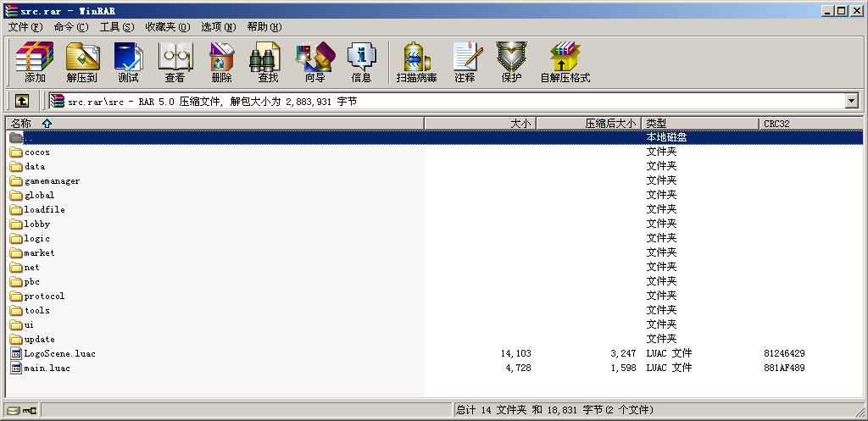868x421 pixels.
Task: Click the 添加 (Add) toolbar icon
Action: point(34,62)
